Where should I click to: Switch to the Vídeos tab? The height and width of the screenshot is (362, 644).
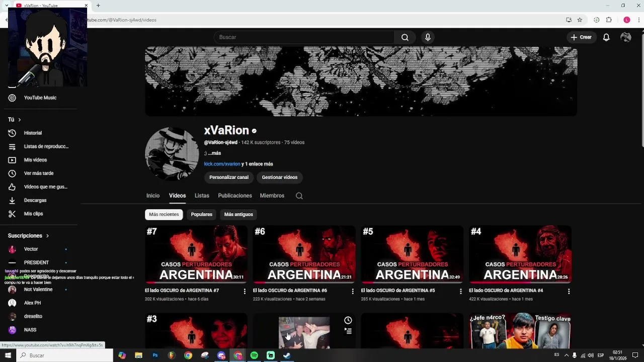point(177,196)
